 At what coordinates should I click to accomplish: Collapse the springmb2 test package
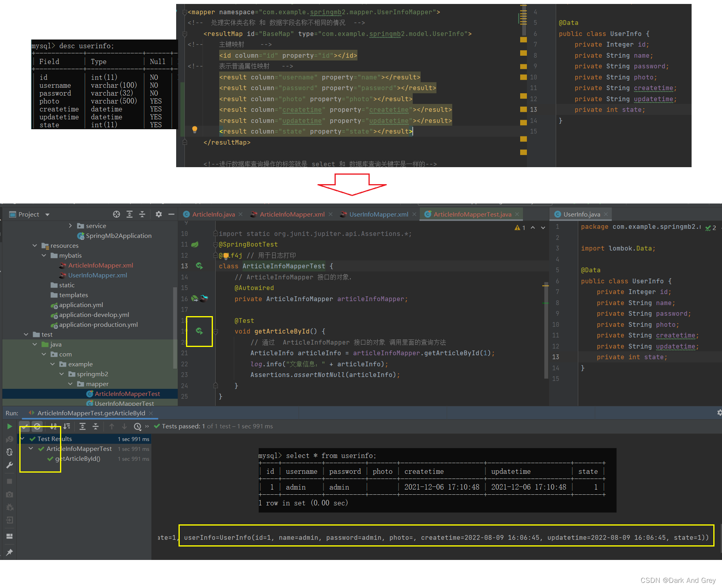point(62,374)
